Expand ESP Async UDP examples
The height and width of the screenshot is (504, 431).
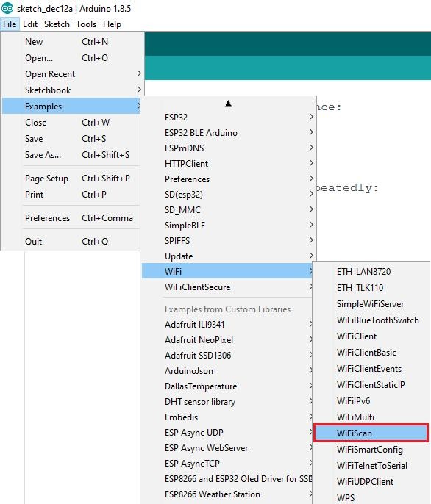point(227,432)
